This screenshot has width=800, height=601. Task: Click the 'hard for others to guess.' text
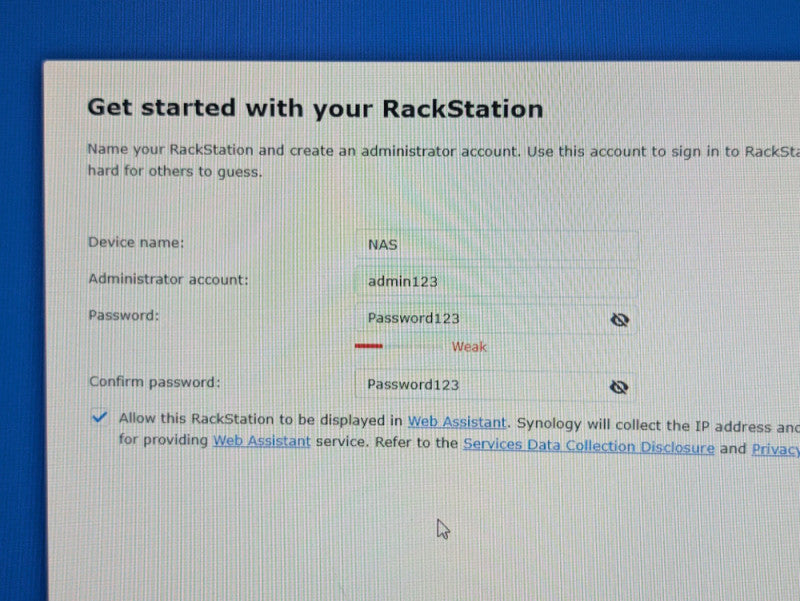point(175,171)
